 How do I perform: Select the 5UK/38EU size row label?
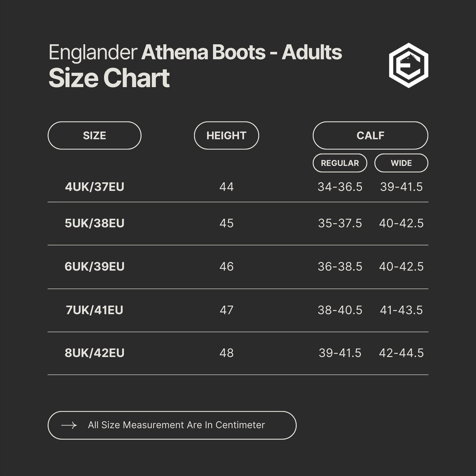(x=94, y=223)
